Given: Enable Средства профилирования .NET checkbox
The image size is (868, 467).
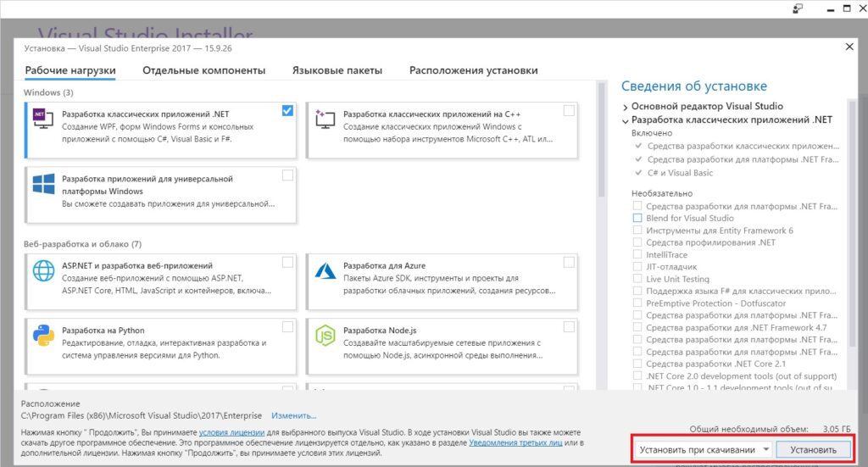Looking at the screenshot, I should pyautogui.click(x=637, y=242).
